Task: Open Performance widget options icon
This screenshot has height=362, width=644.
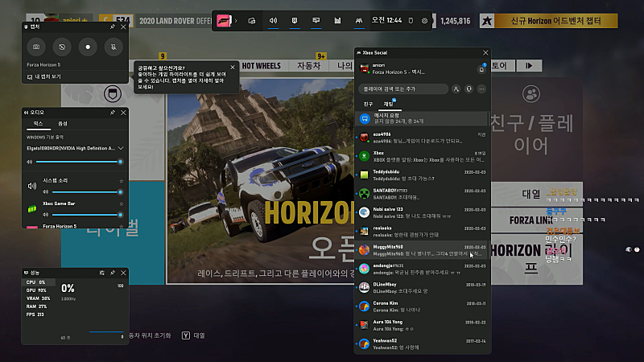Action: click(x=102, y=273)
